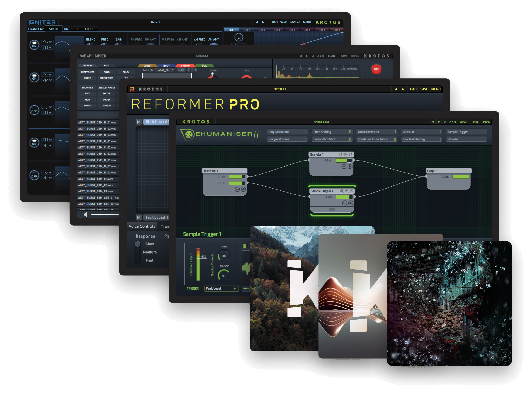Toggle the fourth oscillator ON switch in Igniter
Viewport: 532px width, 394px height.
click(34, 142)
